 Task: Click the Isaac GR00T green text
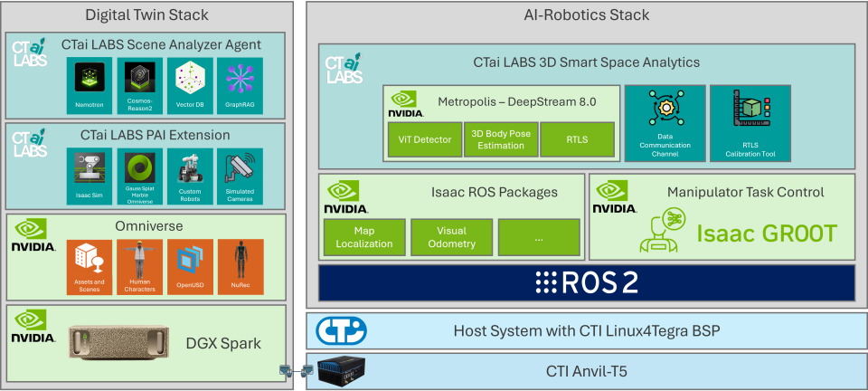768,234
